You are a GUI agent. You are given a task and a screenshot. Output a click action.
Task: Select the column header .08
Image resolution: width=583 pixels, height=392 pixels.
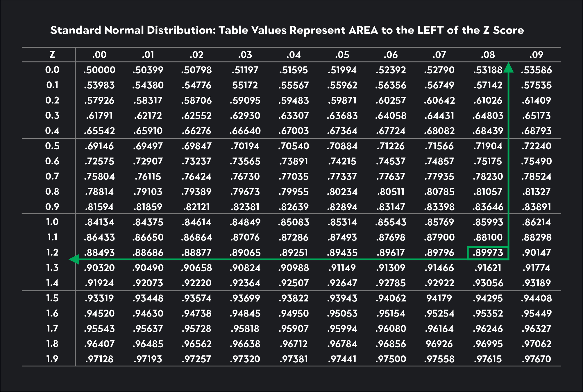tap(487, 54)
